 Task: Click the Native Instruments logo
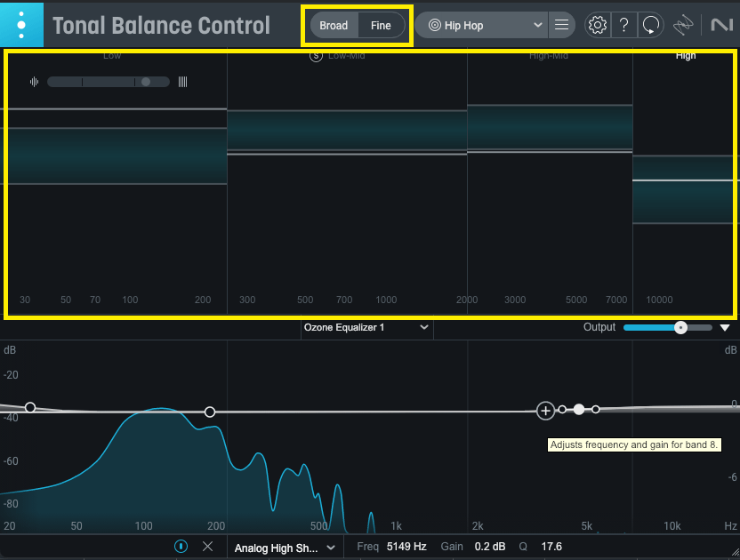point(722,25)
